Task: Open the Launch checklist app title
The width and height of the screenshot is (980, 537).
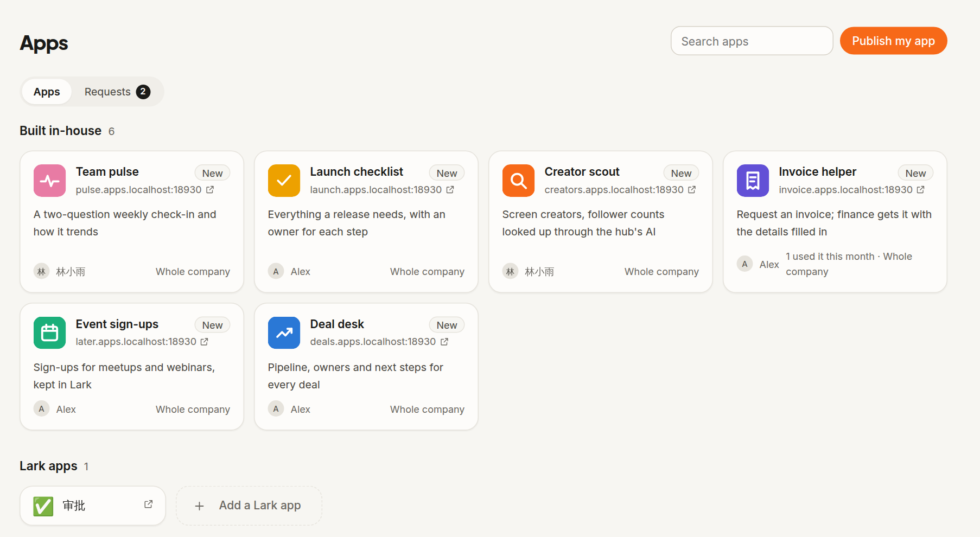Action: coord(357,171)
